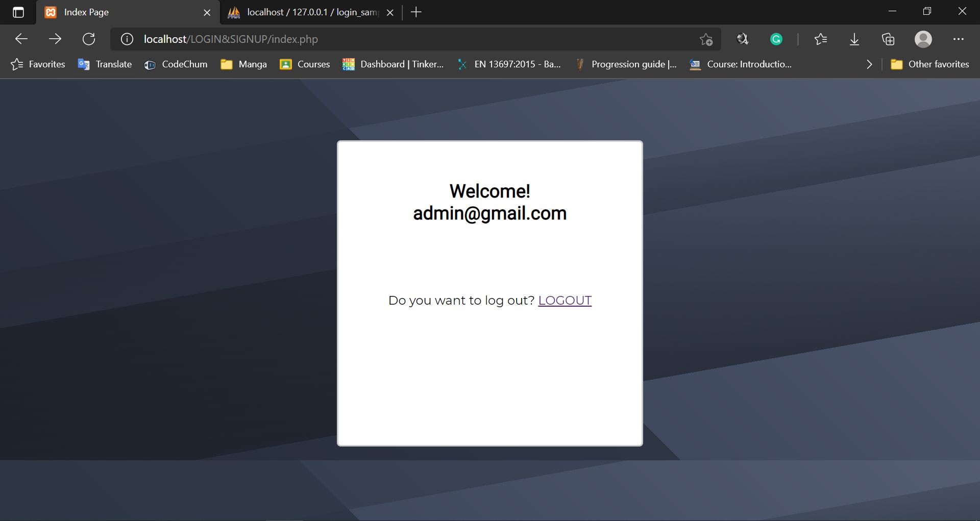Open the vertical tabs toggle icon
The height and width of the screenshot is (521, 980).
[18, 12]
